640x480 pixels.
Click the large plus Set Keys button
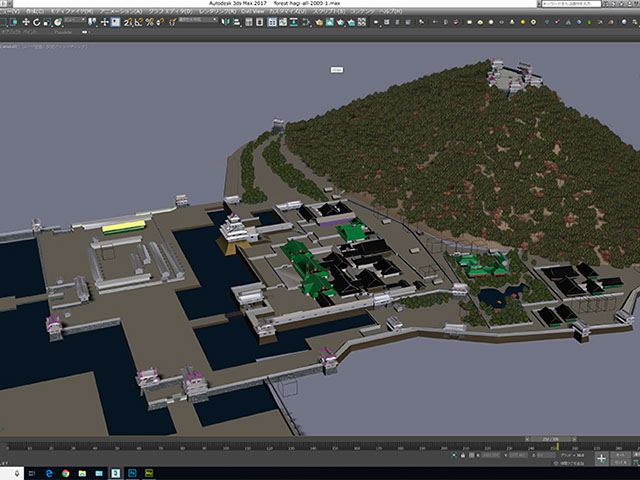[601, 459]
